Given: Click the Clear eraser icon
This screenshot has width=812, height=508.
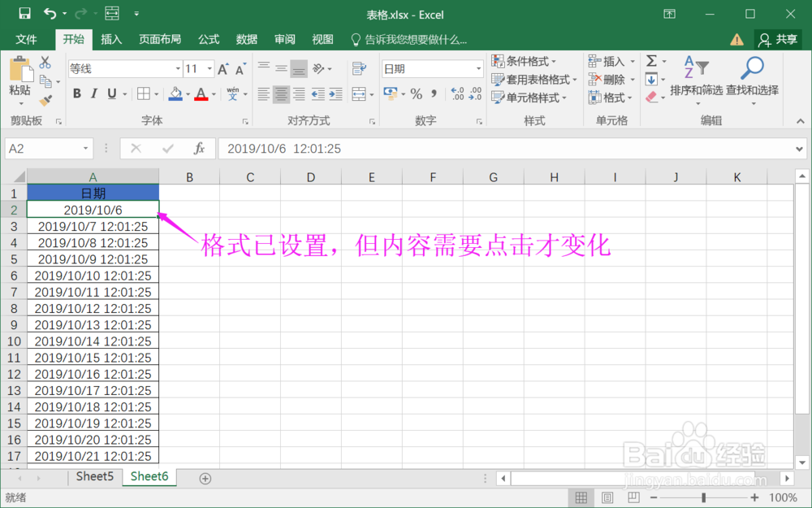Looking at the screenshot, I should [651, 97].
